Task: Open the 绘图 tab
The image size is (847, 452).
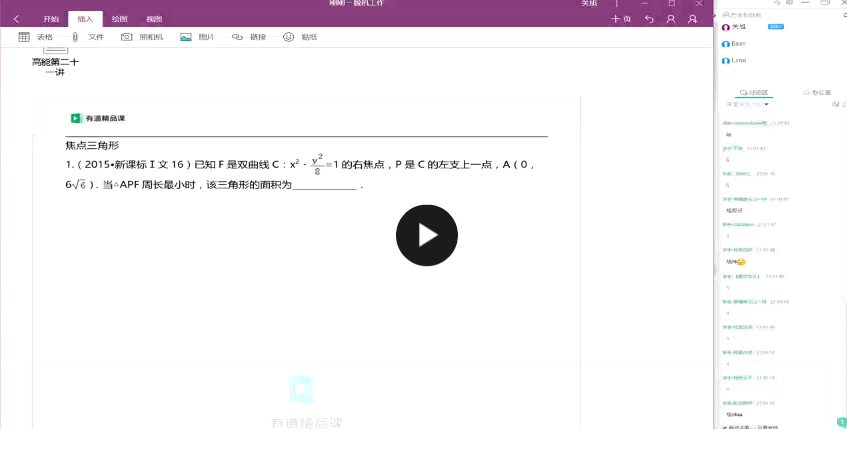Action: pyautogui.click(x=119, y=19)
